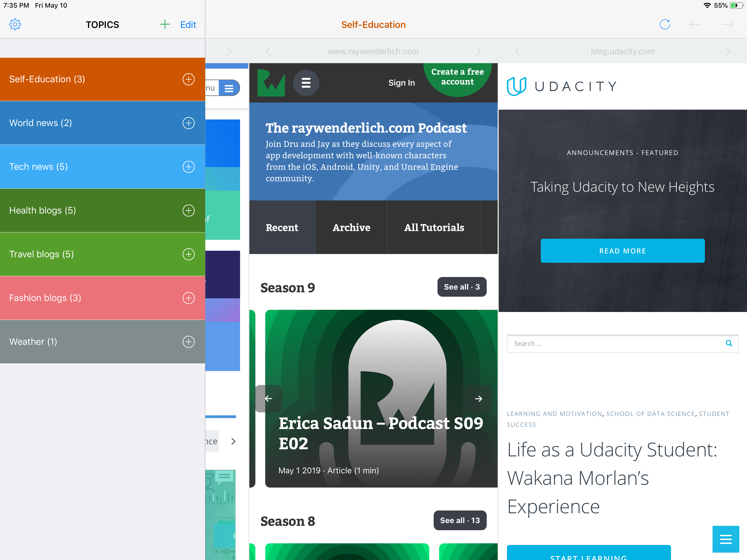747x560 pixels.
Task: Switch to the Archive tab
Action: (x=351, y=227)
